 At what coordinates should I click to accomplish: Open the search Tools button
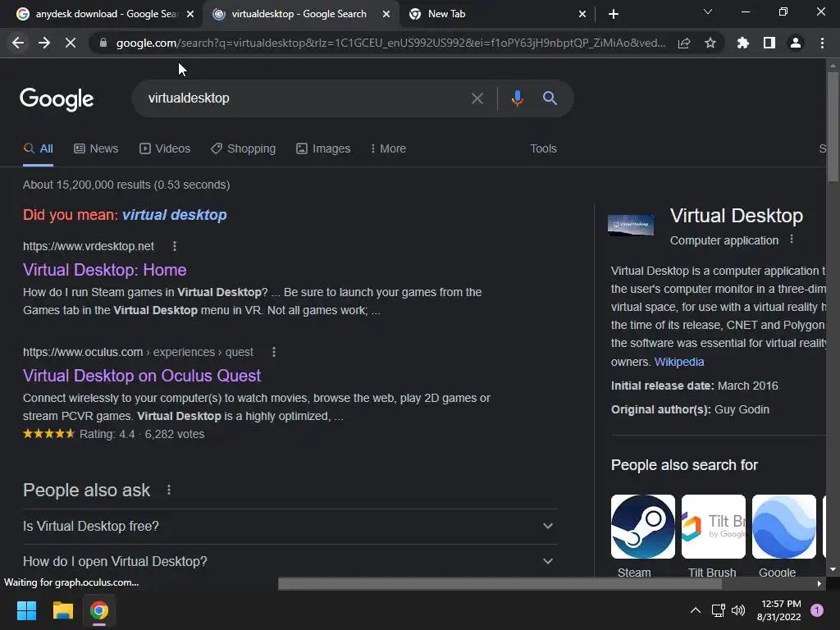[x=543, y=149]
